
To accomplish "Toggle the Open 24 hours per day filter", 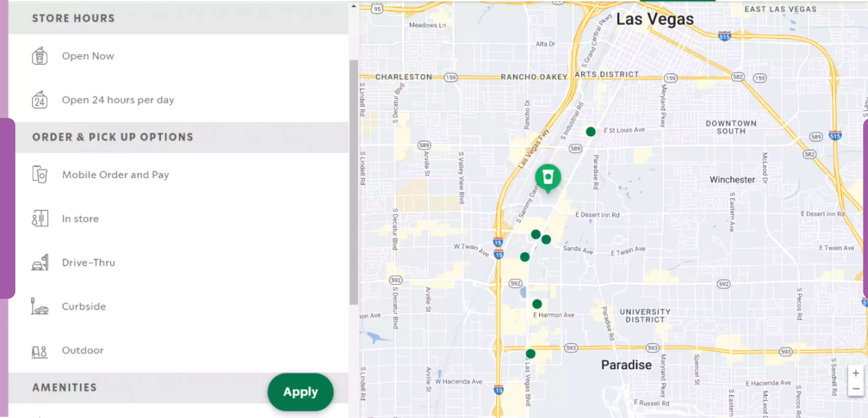I will click(118, 99).
